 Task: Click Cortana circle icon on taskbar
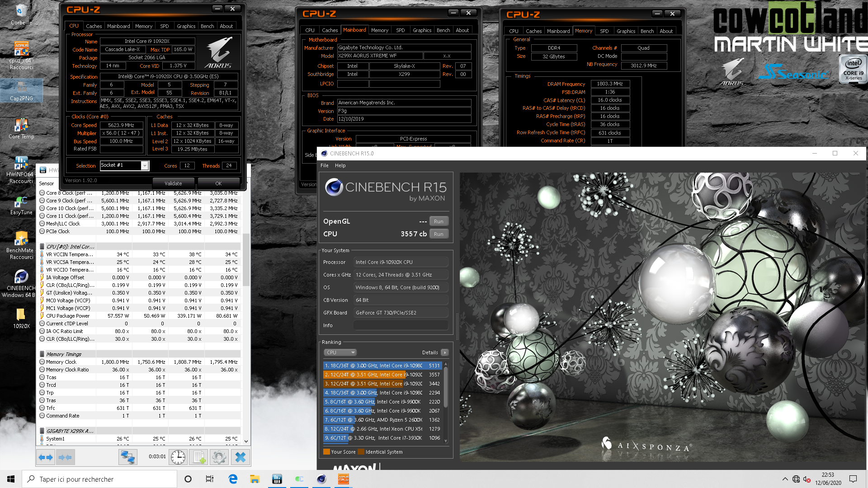click(x=188, y=479)
